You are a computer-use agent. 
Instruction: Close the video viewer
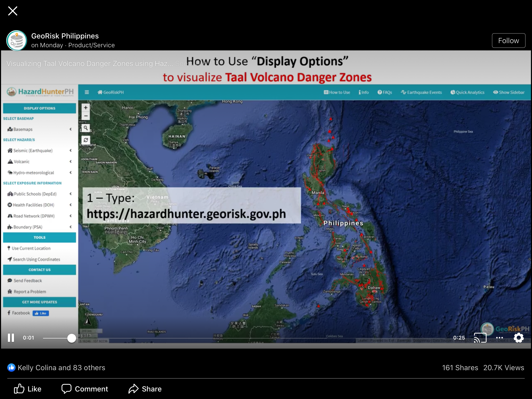click(x=12, y=11)
